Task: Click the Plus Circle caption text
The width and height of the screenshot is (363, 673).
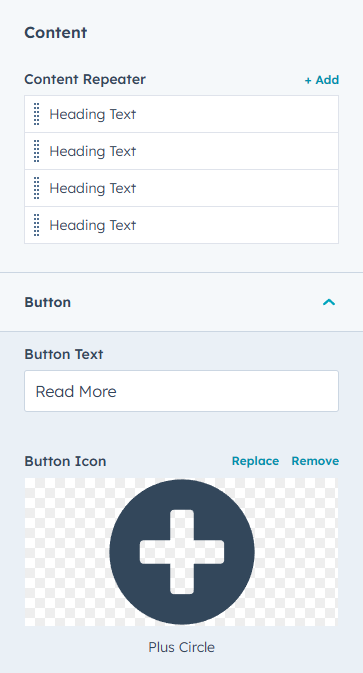Action: tap(182, 647)
